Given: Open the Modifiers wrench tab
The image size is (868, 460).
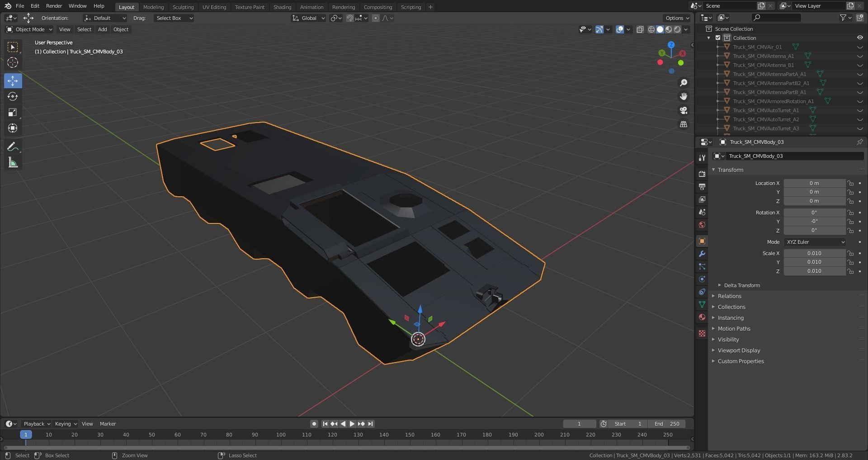Looking at the screenshot, I should click(702, 254).
